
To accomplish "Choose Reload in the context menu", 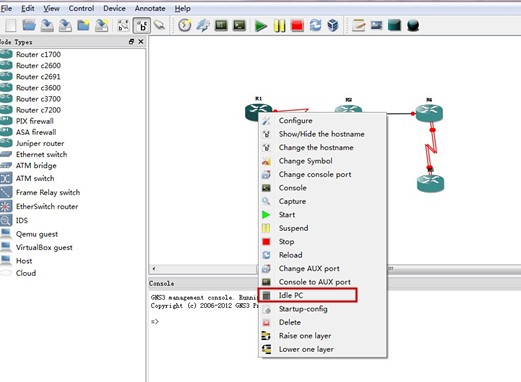I will [x=322, y=255].
